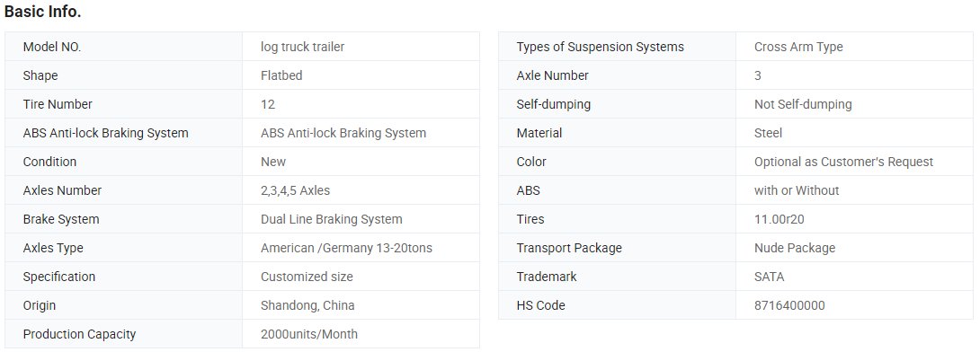
Task: Click American /Germany 13-20tons value
Action: [x=346, y=248]
